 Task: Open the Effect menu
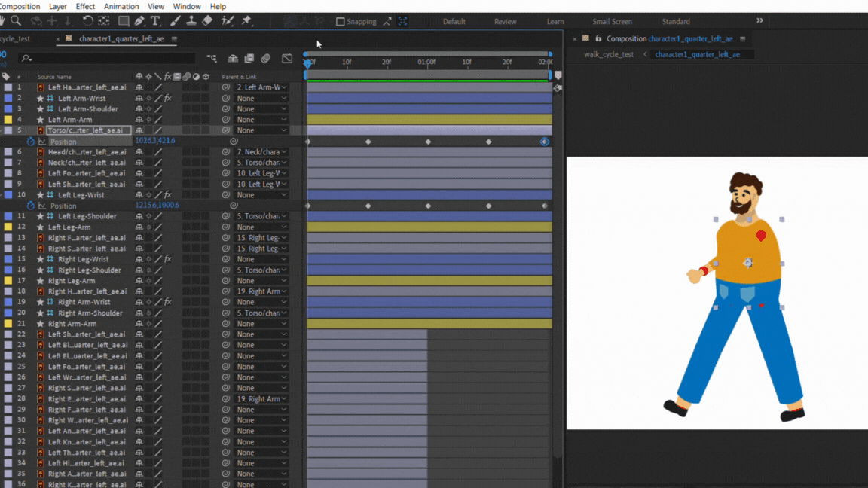click(85, 7)
